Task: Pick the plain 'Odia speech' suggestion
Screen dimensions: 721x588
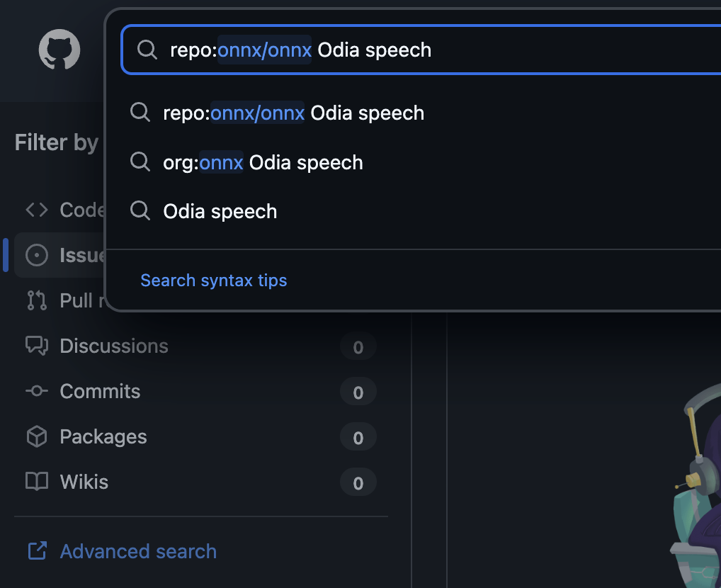Action: 220,211
